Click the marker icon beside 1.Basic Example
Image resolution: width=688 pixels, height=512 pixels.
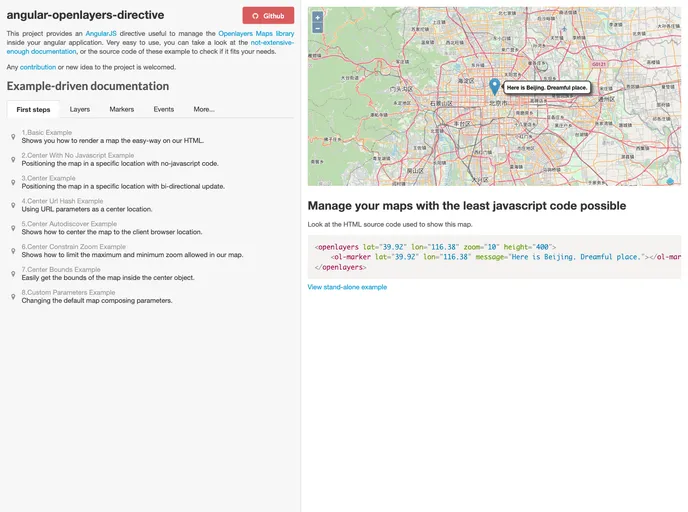coord(13,136)
